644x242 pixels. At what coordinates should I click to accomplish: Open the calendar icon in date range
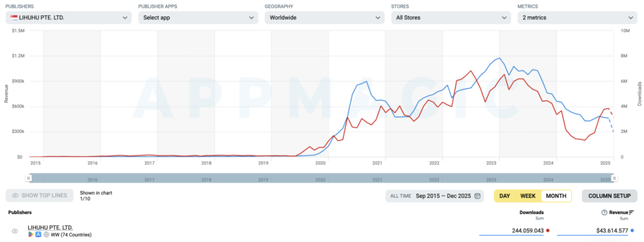[478, 196]
